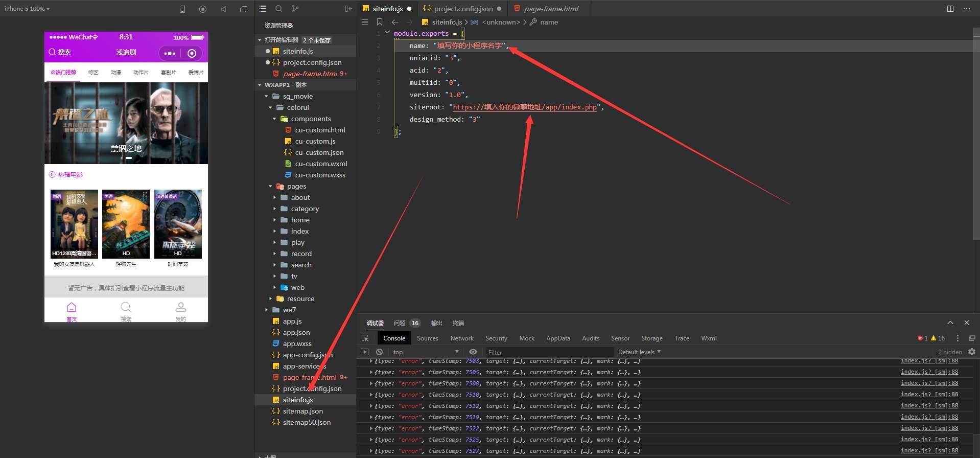Switch to page-frame.html editor tab
980x458 pixels.
[550, 9]
